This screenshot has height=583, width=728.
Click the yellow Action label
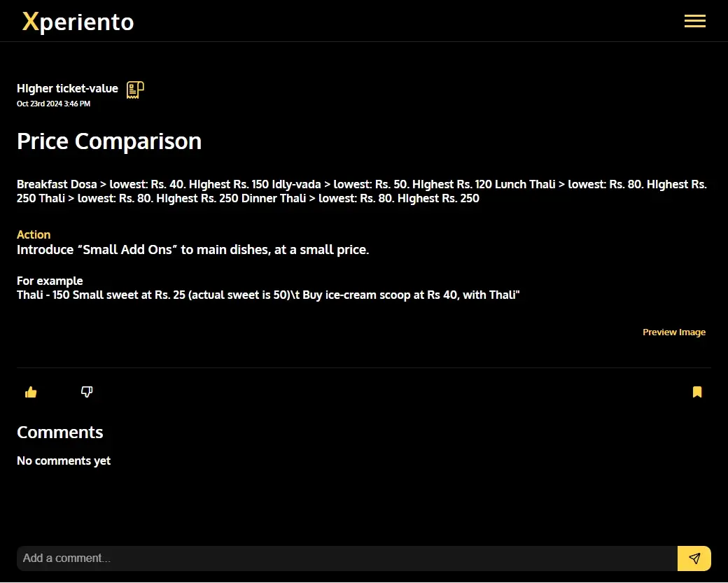point(34,234)
